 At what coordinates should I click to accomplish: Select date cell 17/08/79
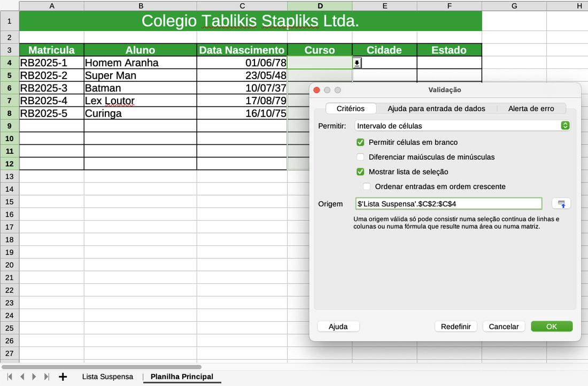click(x=242, y=101)
